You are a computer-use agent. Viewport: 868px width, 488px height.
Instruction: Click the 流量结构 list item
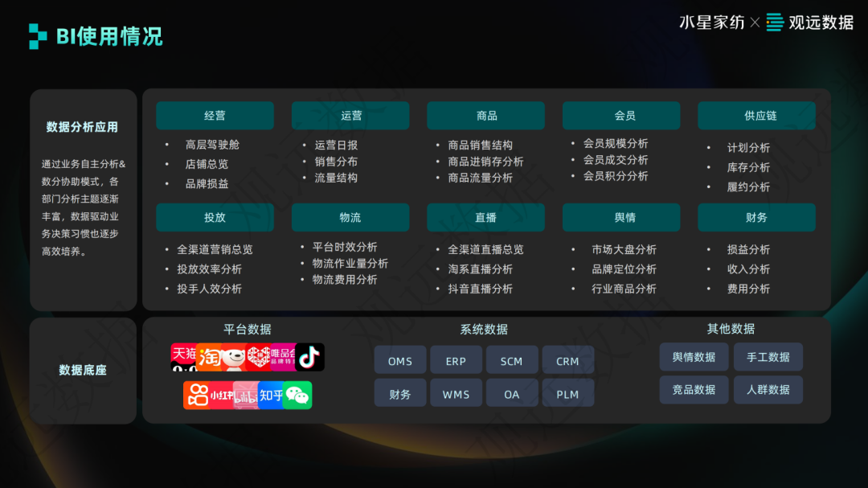336,178
